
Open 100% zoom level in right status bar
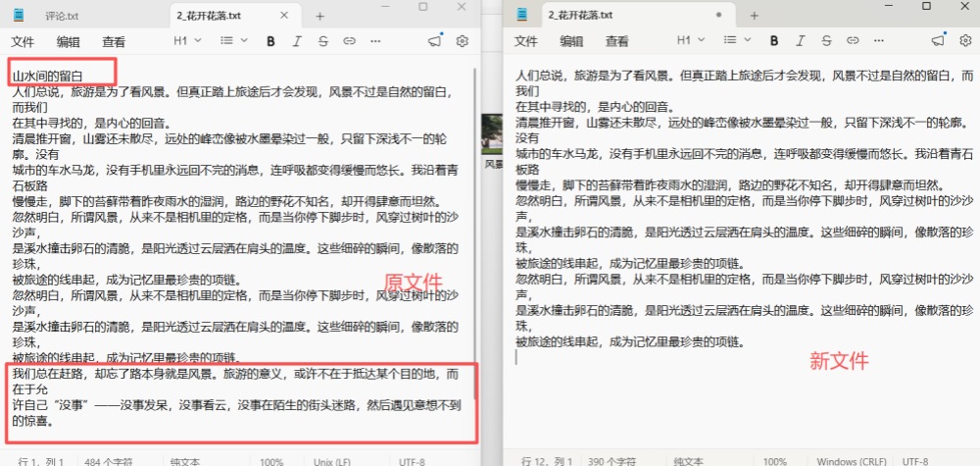pyautogui.click(x=775, y=462)
